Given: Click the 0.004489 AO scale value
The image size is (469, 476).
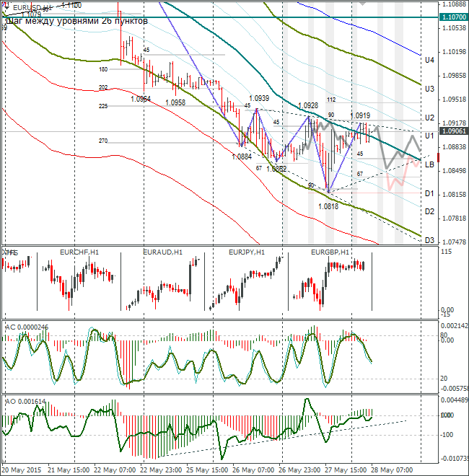Looking at the screenshot, I should pyautogui.click(x=455, y=400).
